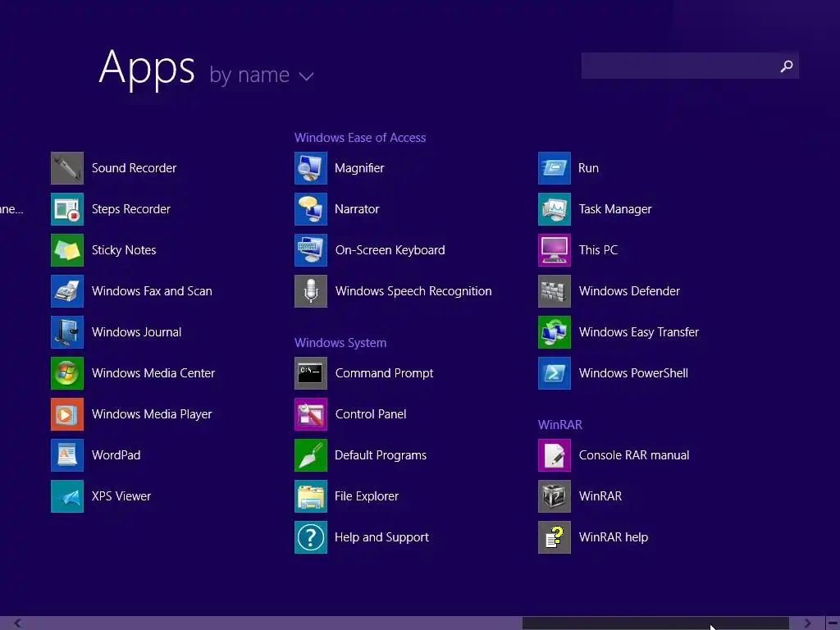Open Windows Easy Transfer icon

(555, 332)
